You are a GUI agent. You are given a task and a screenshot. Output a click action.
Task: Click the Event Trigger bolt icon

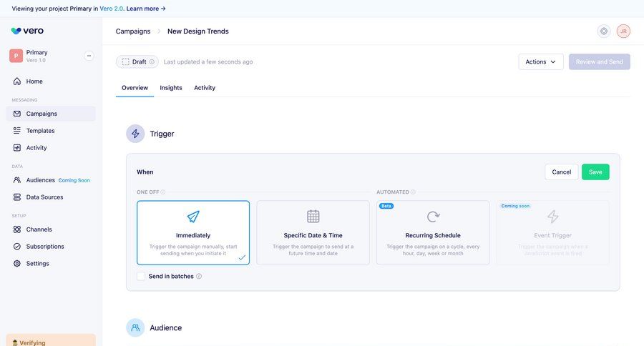(553, 217)
